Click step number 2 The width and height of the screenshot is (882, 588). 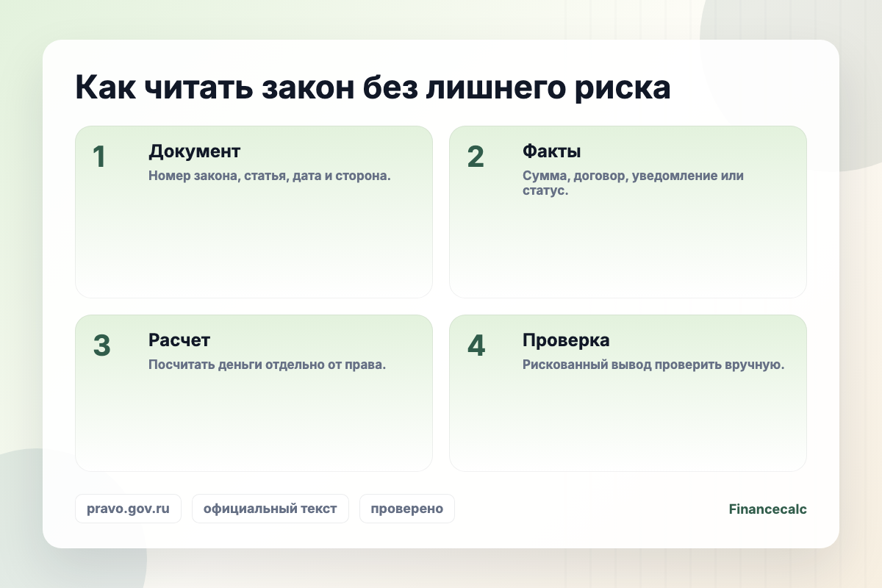click(476, 157)
